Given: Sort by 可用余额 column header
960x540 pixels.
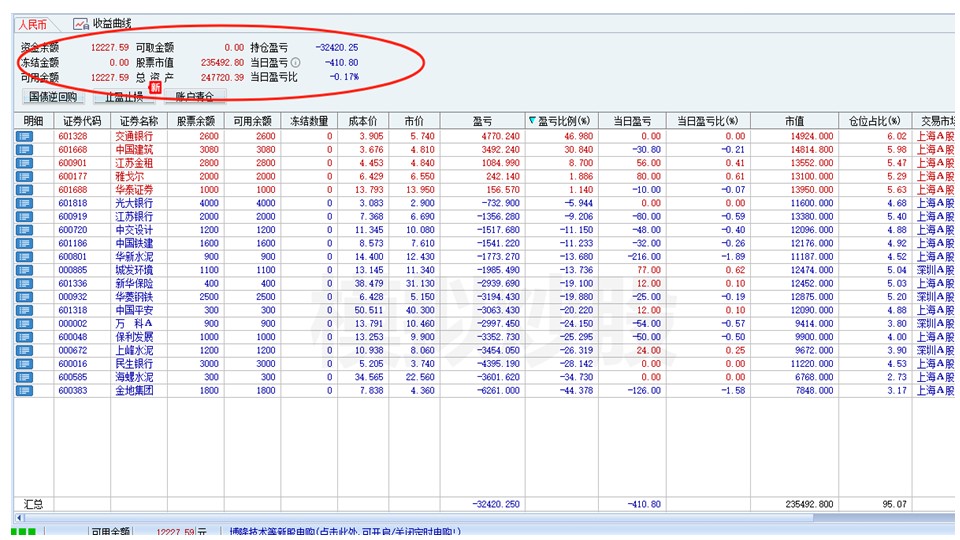Looking at the screenshot, I should coord(252,121).
